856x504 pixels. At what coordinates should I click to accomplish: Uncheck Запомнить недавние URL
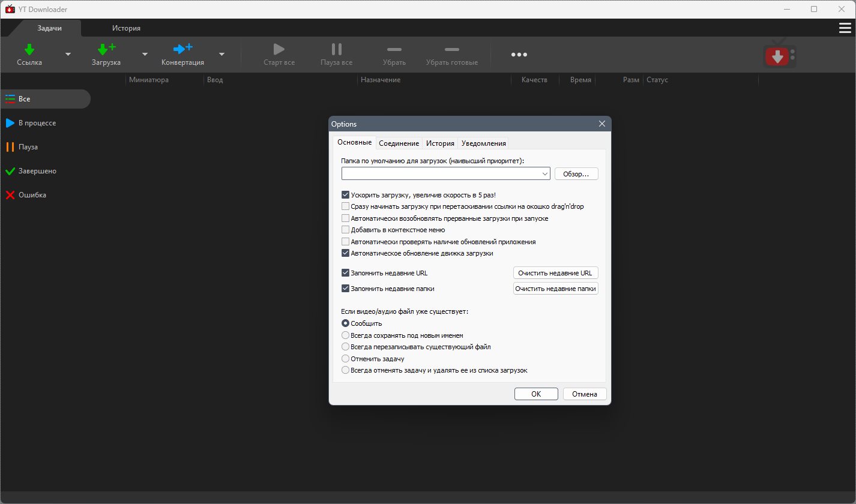(345, 273)
